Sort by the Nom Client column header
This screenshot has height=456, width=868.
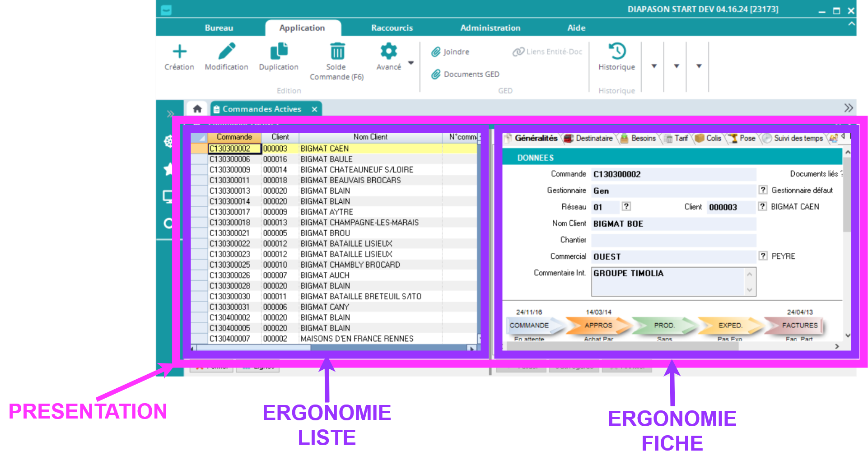click(x=370, y=137)
